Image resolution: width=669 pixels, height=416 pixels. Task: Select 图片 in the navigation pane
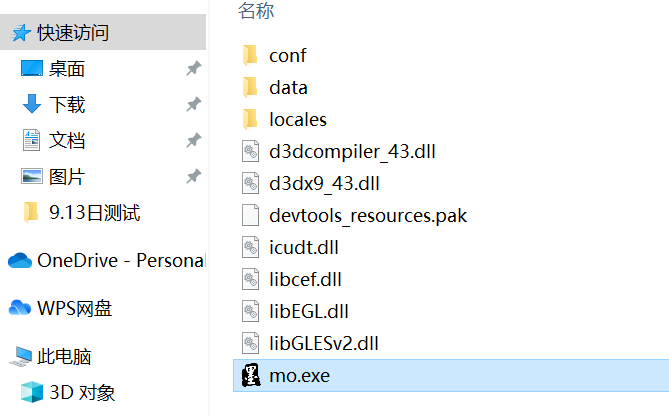pos(67,177)
